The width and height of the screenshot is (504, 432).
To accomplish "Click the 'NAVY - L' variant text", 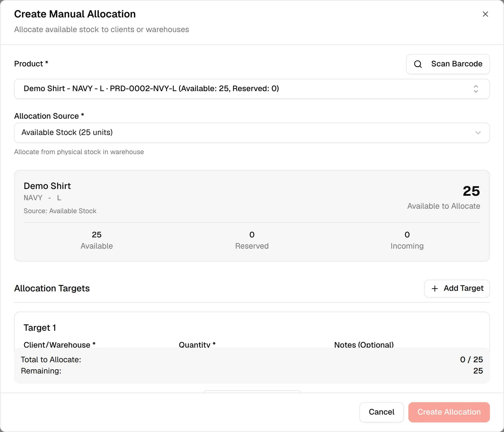I will (x=42, y=198).
